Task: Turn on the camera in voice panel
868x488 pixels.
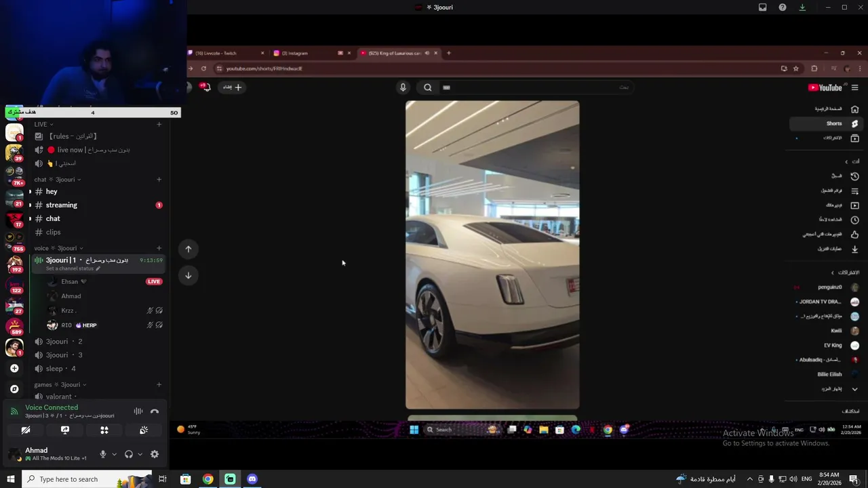Action: (26, 430)
